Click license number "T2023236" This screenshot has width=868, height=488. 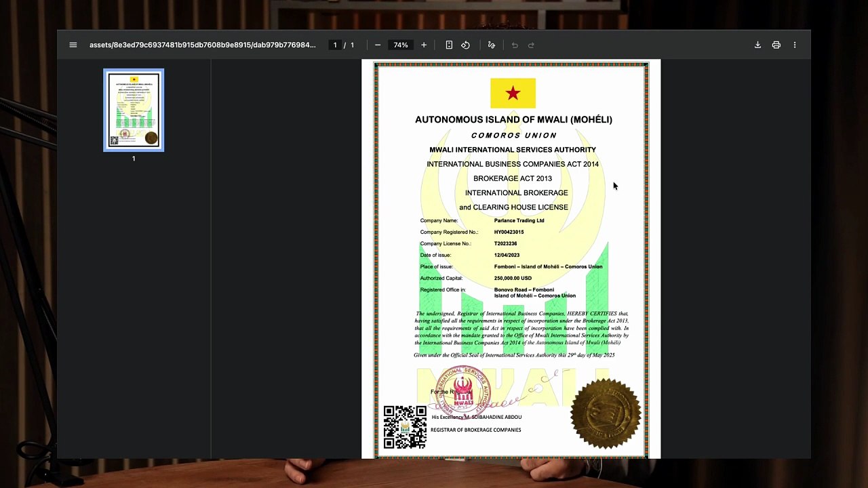505,243
